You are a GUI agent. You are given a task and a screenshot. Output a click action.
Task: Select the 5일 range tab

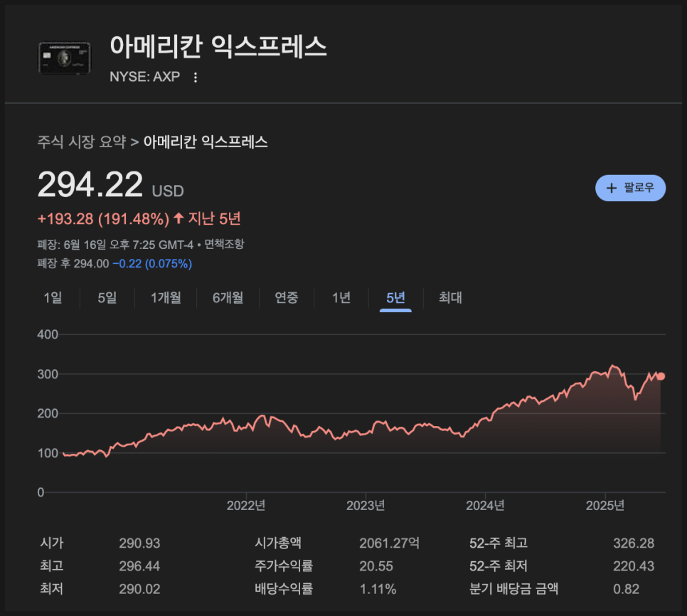107,298
